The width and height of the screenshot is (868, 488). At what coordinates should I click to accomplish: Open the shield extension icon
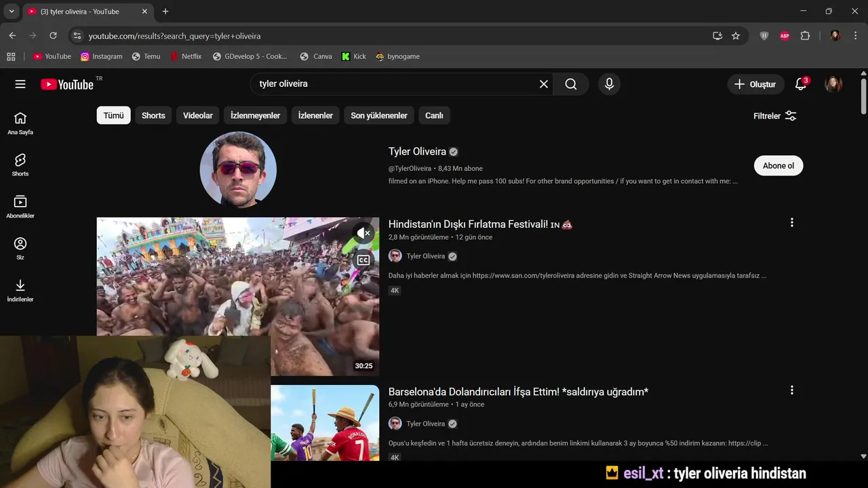764,36
